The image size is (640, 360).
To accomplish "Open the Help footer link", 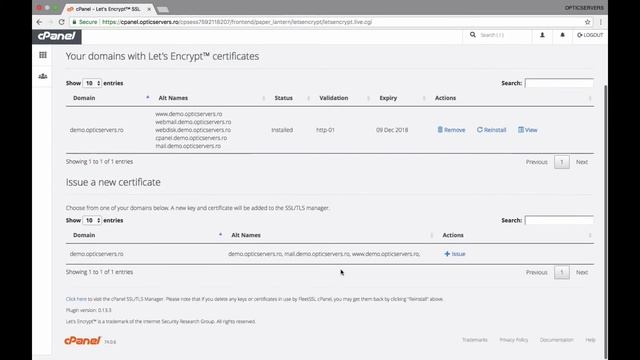I will pyautogui.click(x=590, y=340).
